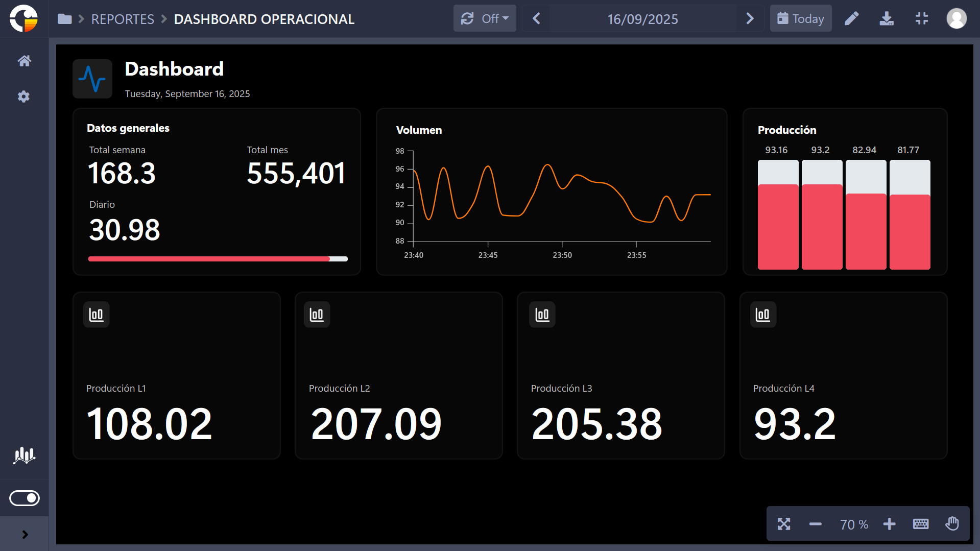Go to the previous date with the left chevron
Viewport: 980px width, 551px height.
click(x=536, y=19)
